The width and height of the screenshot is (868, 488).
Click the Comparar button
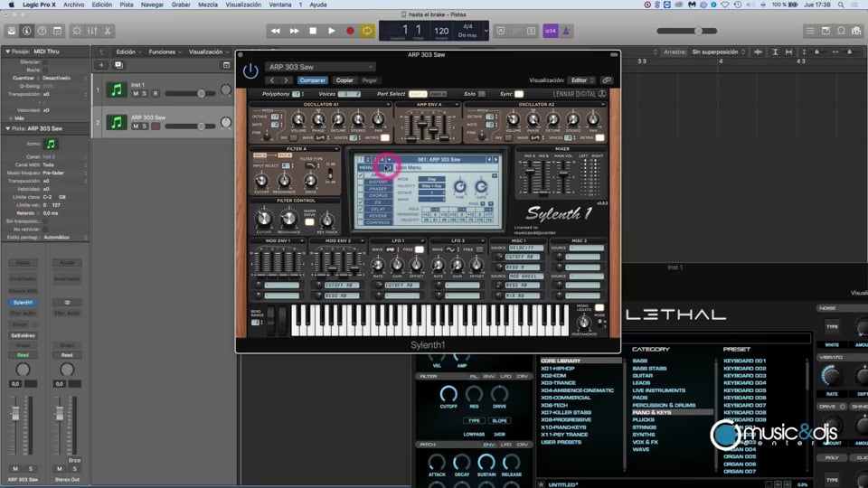(312, 80)
